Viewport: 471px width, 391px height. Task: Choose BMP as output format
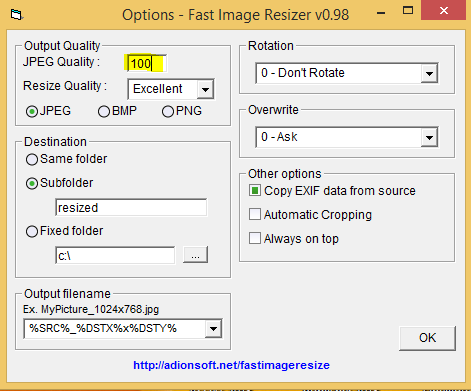(x=104, y=111)
